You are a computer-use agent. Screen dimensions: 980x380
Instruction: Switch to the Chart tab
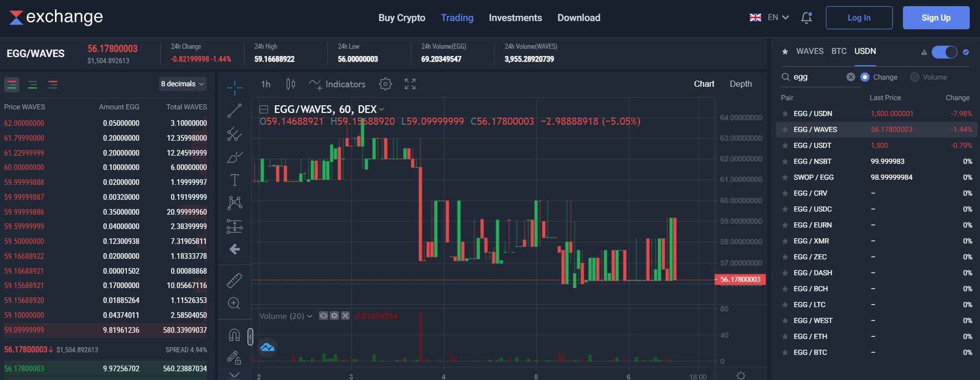[x=704, y=84]
